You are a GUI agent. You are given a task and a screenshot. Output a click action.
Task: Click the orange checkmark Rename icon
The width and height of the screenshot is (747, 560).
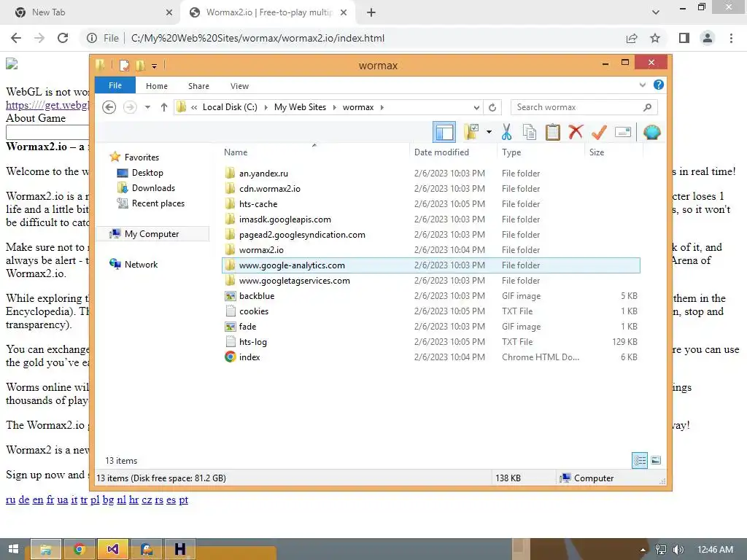click(x=599, y=132)
